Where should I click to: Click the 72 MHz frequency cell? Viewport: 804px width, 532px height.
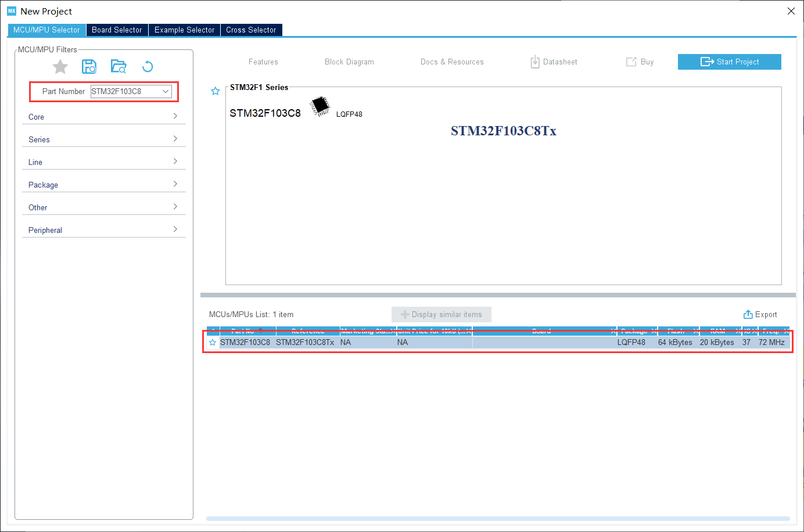point(771,343)
